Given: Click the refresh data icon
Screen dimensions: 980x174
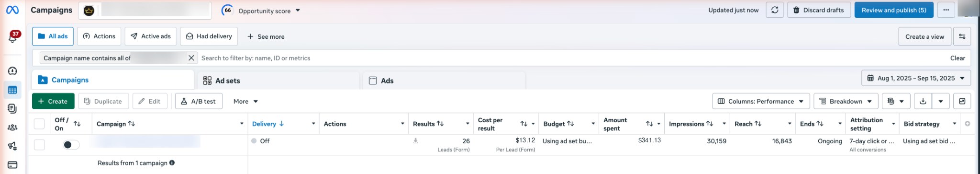Looking at the screenshot, I should (775, 10).
